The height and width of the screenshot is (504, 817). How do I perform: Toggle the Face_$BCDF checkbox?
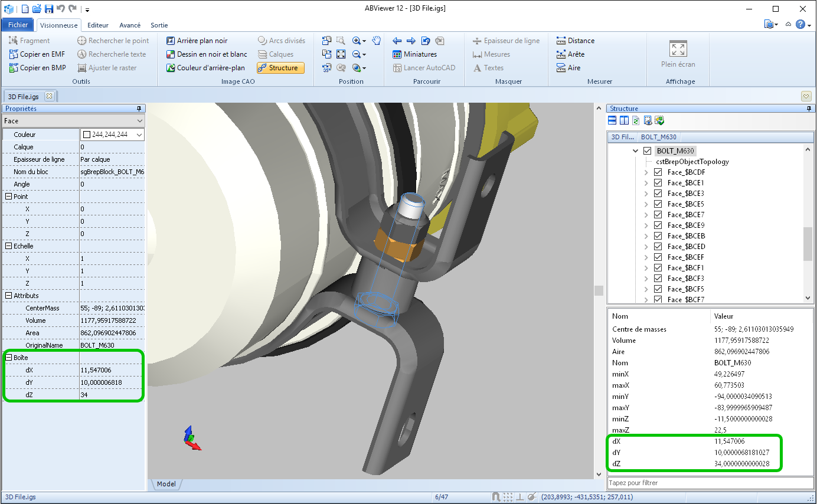[x=658, y=172]
